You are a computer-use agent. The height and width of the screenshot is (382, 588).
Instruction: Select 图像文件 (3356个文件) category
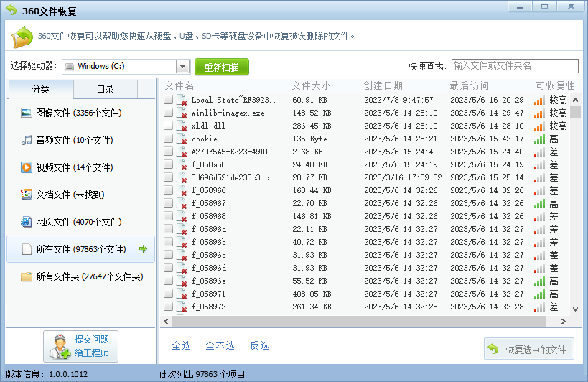(80, 113)
